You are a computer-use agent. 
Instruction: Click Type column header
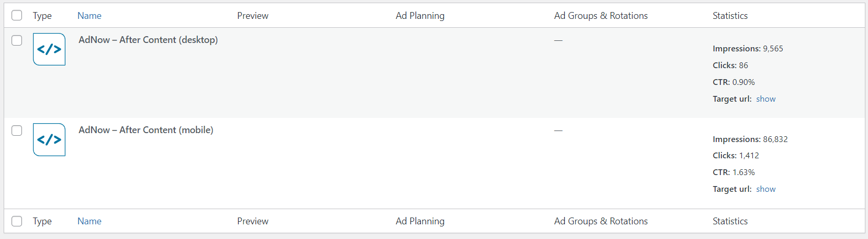click(42, 16)
